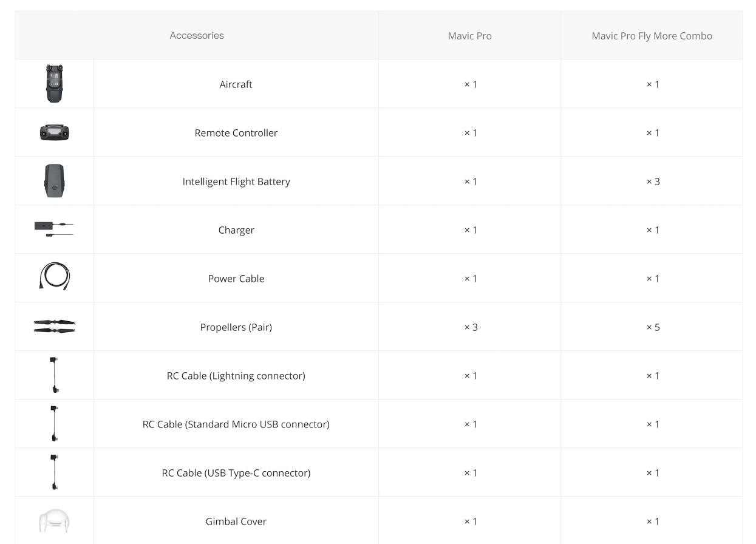This screenshot has width=756, height=544.
Task: Click the Gimbal Cover text label
Action: 236,522
